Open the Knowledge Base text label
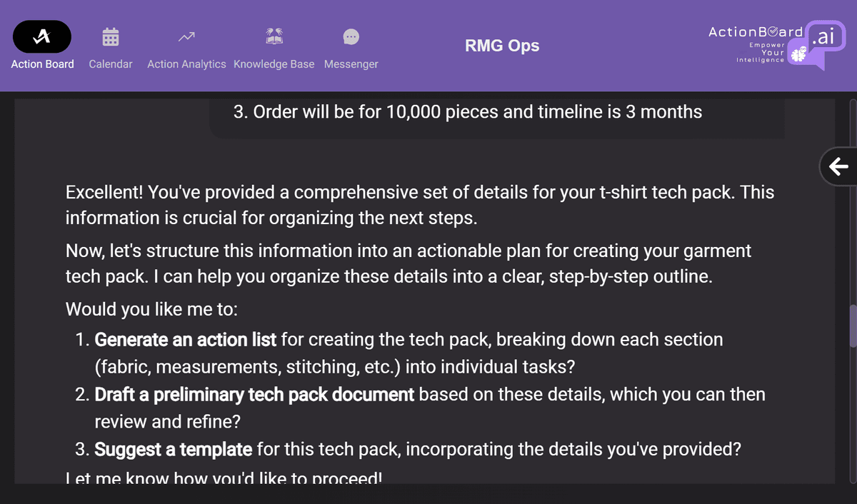 [x=274, y=64]
